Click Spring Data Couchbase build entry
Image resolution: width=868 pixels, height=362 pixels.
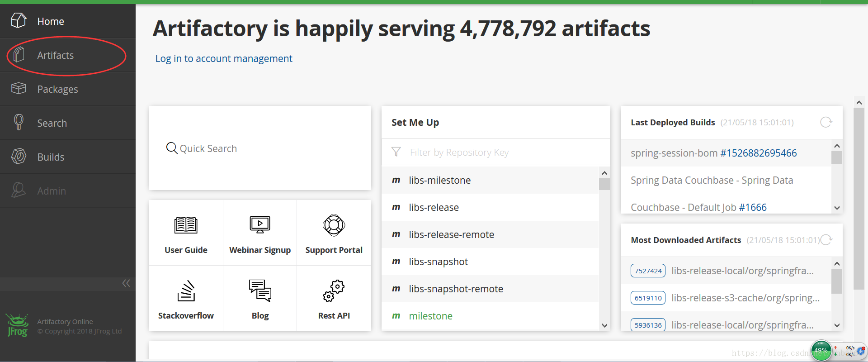click(x=712, y=180)
